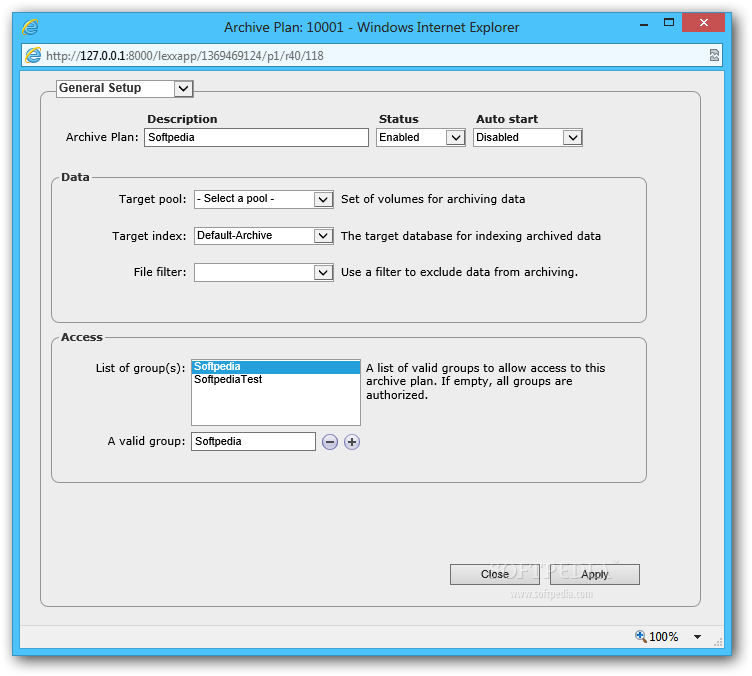
Task: Minimize the Internet Explorer window
Action: tap(644, 24)
